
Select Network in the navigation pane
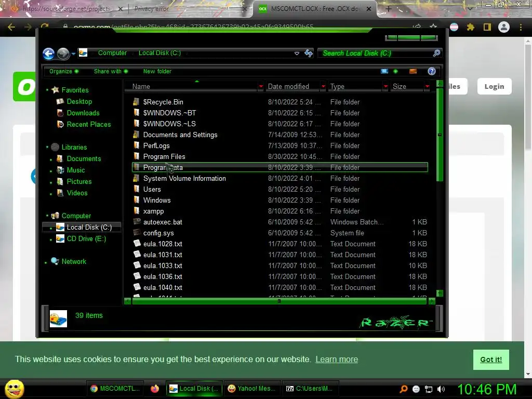tap(74, 262)
